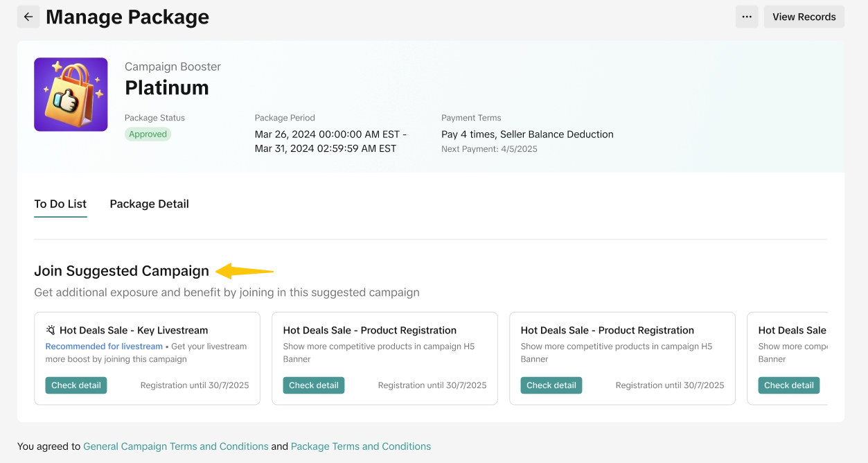Image resolution: width=868 pixels, height=463 pixels.
Task: Click the Approved status badge
Action: click(x=148, y=134)
